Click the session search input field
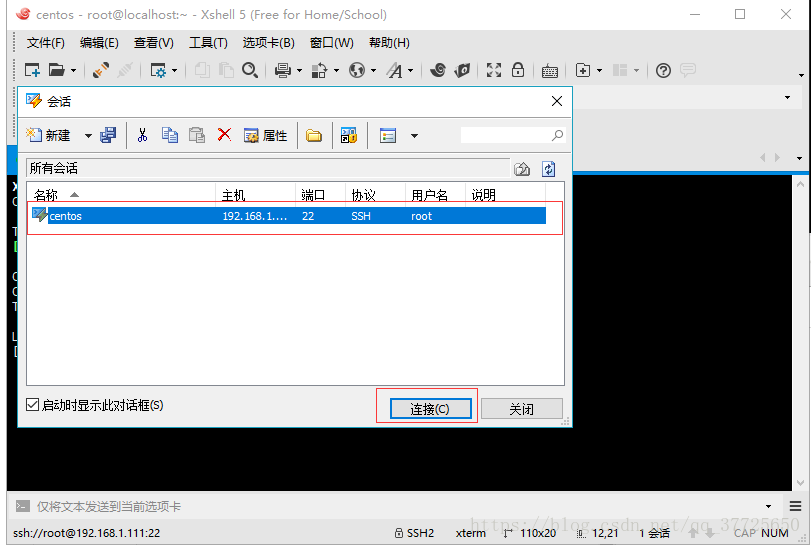The height and width of the screenshot is (545, 811). tap(512, 135)
